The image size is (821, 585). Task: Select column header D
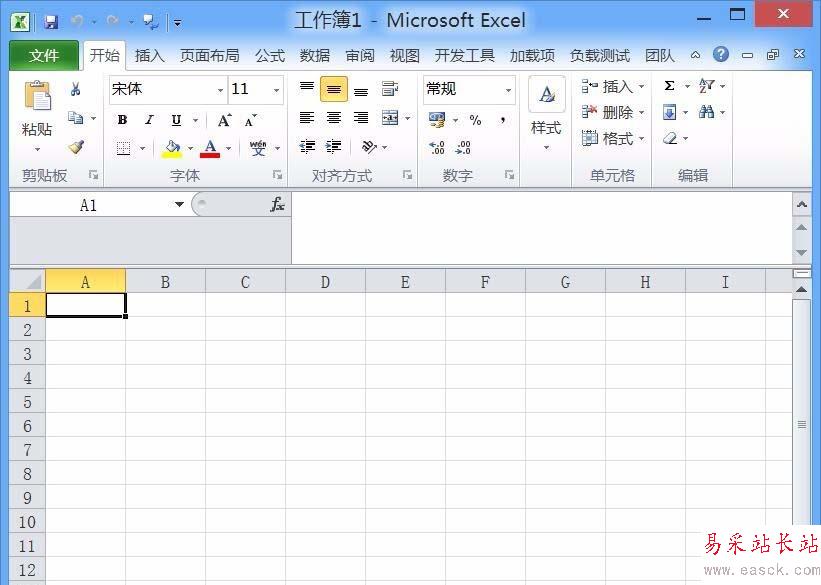pyautogui.click(x=325, y=282)
